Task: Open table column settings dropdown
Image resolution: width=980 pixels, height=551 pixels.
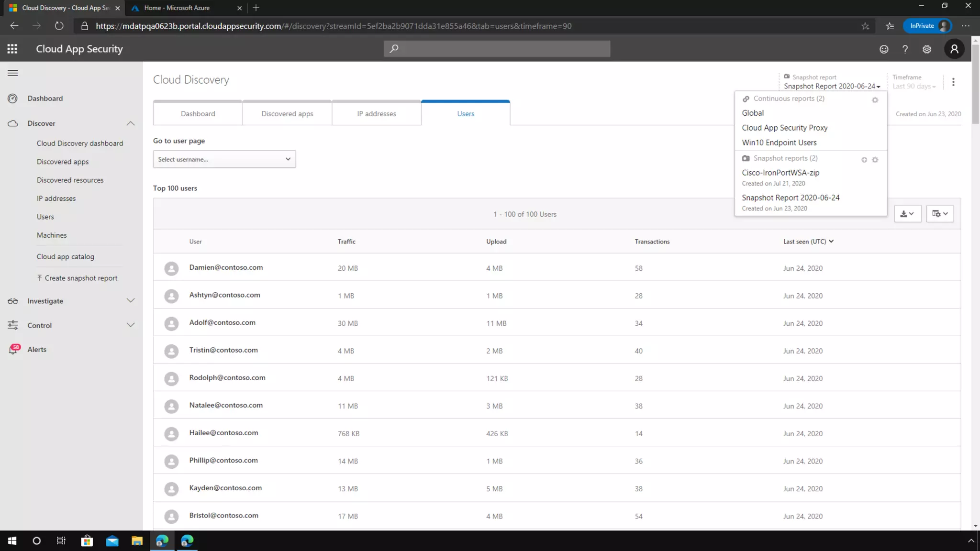Action: point(940,214)
